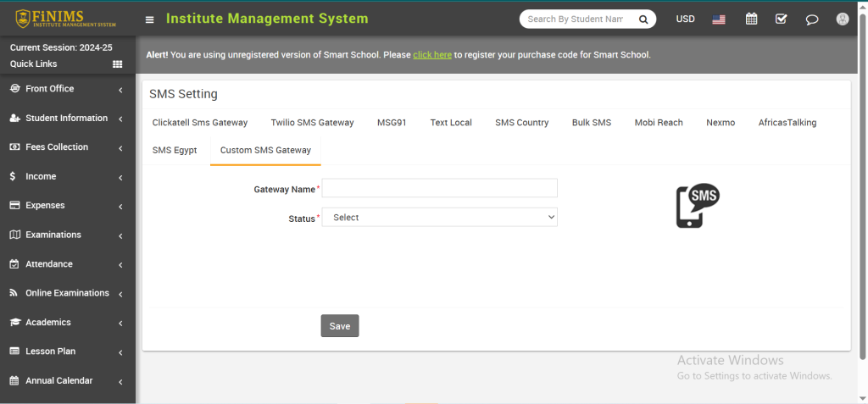Open the calendar icon in top bar
The height and width of the screenshot is (404, 868).
point(751,19)
